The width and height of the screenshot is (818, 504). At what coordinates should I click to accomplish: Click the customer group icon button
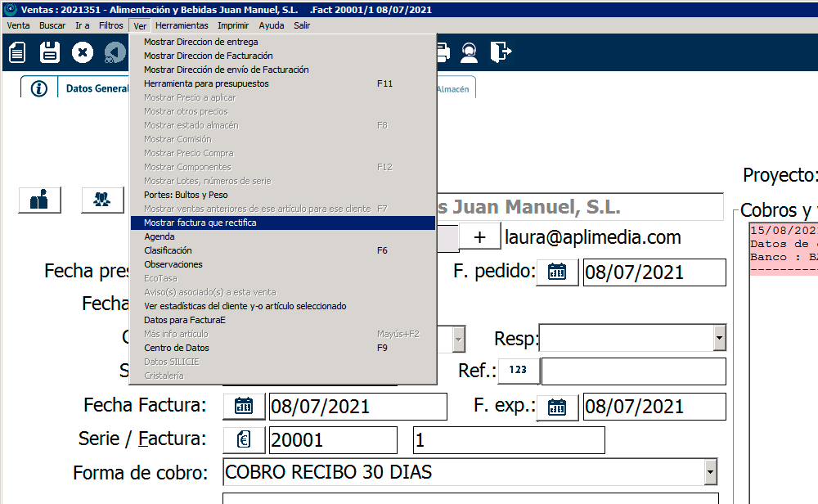point(102,200)
